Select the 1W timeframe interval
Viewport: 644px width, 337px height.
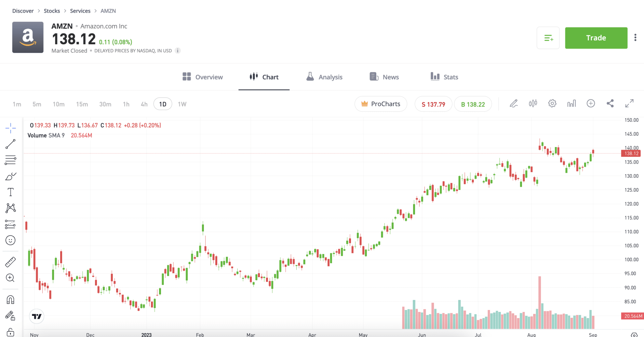coord(182,104)
